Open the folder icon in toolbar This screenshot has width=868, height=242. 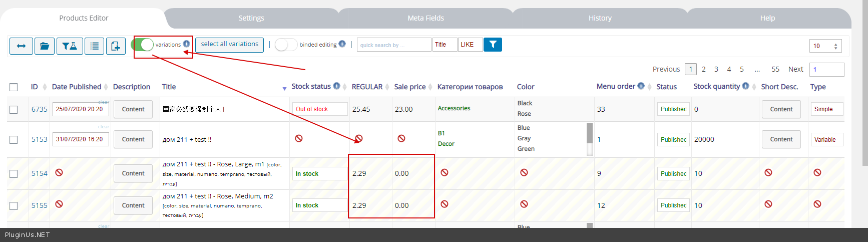pos(45,46)
